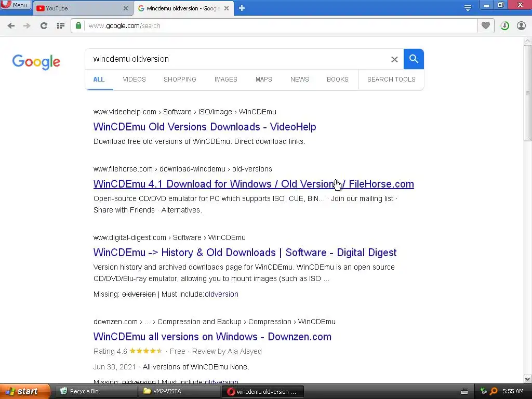The image size is (532, 399).
Task: Add page to bookmarks with heart icon
Action: coord(486,25)
